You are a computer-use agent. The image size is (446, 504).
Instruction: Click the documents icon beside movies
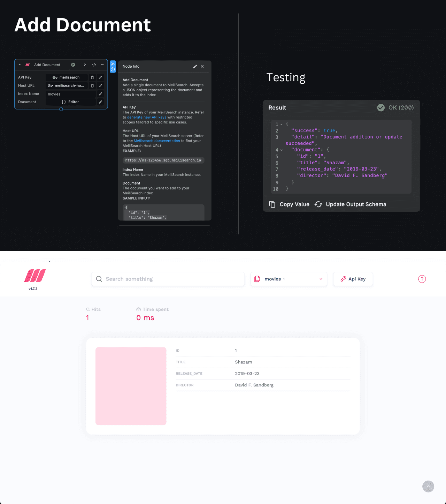(x=257, y=279)
